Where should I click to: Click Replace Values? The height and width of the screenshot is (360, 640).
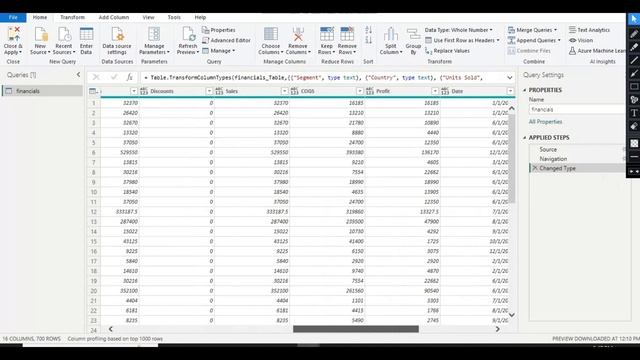click(447, 51)
